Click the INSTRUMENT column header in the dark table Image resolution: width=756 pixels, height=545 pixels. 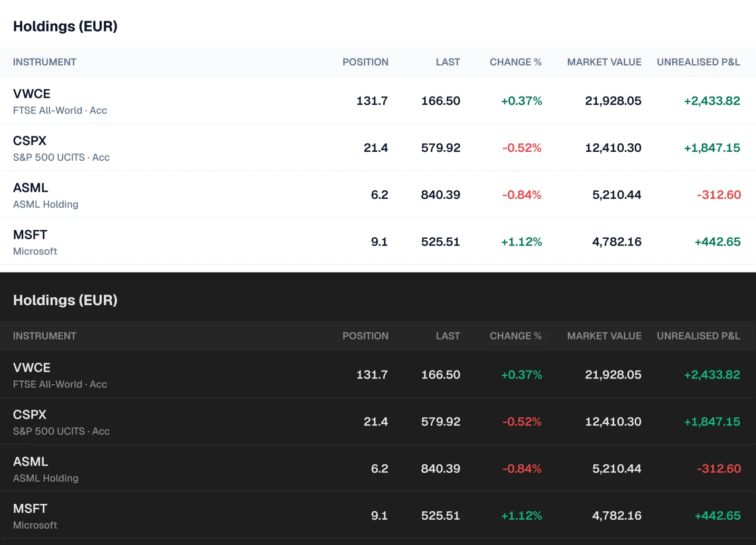coord(45,336)
